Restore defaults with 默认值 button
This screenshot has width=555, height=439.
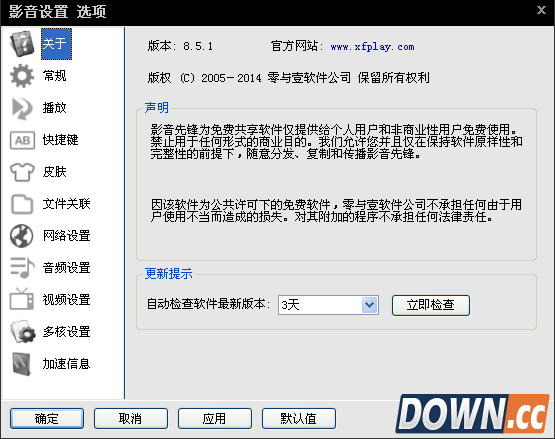click(x=298, y=418)
